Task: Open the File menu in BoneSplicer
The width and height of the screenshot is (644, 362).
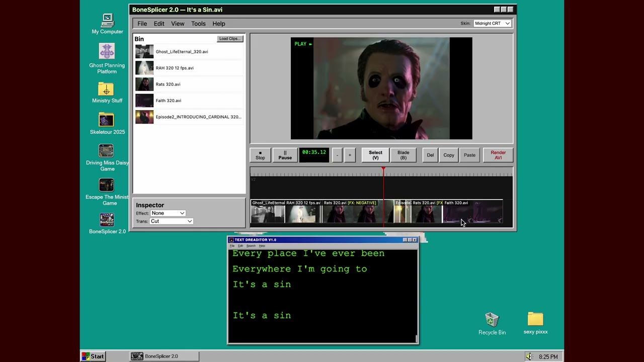Action: pyautogui.click(x=142, y=24)
